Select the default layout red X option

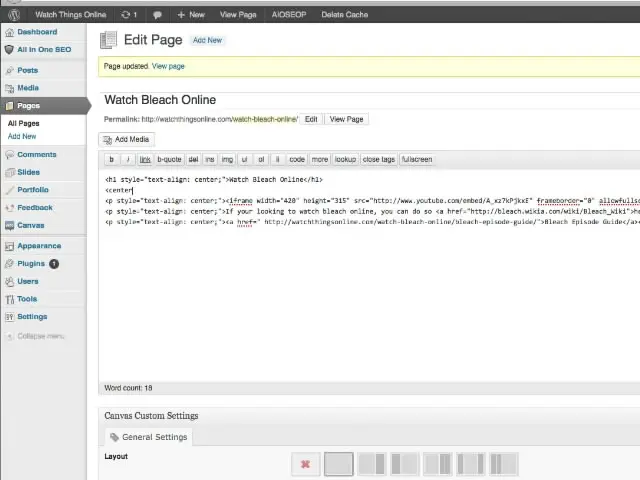[305, 464]
